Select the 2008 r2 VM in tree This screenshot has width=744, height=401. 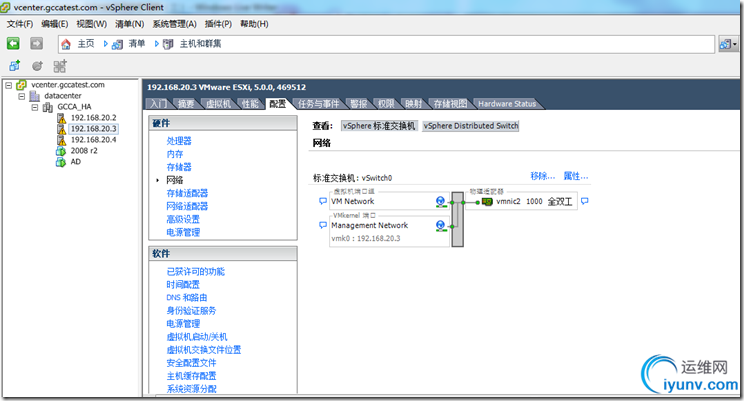point(84,151)
